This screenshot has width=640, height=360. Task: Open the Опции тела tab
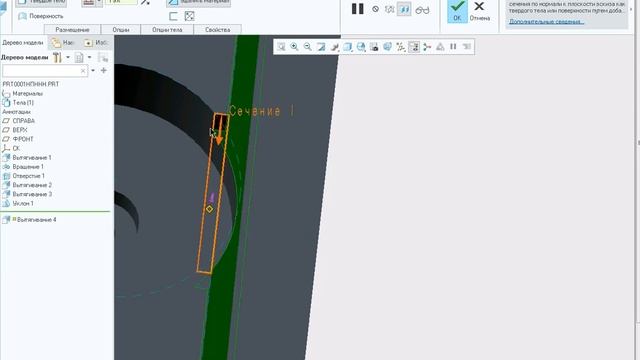coord(167,30)
